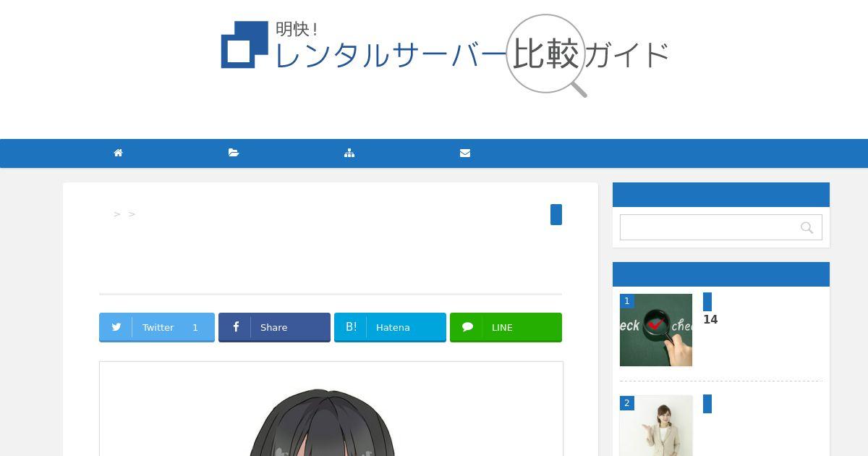Share the article via the Twitter button
This screenshot has width=868, height=456.
pos(157,327)
